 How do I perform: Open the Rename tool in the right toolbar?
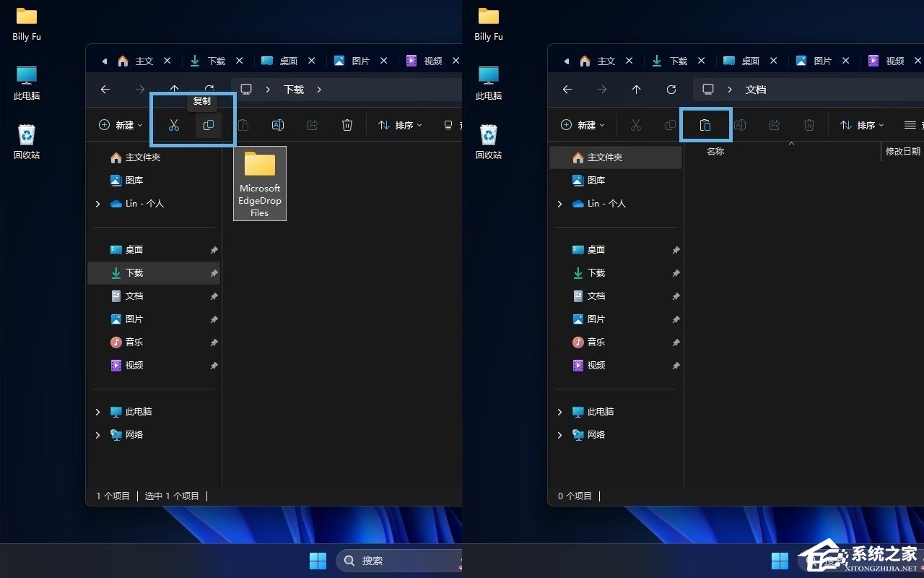click(x=740, y=125)
